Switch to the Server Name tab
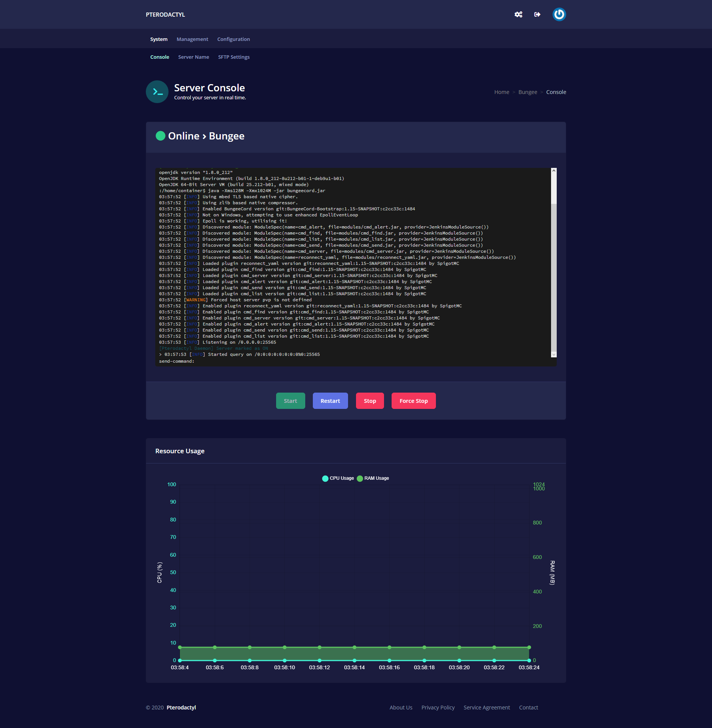Image resolution: width=712 pixels, height=728 pixels. click(194, 57)
